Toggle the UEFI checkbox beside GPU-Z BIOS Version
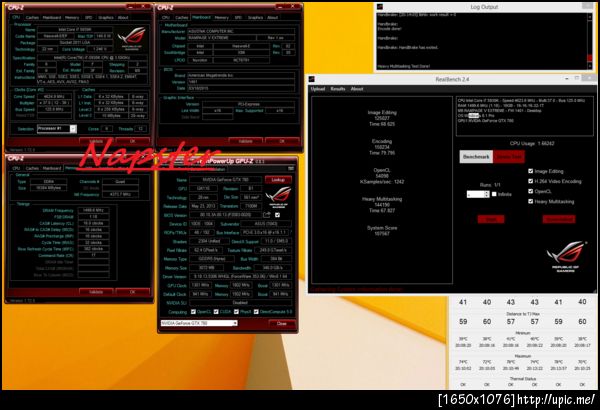600x410 pixels. point(277,215)
